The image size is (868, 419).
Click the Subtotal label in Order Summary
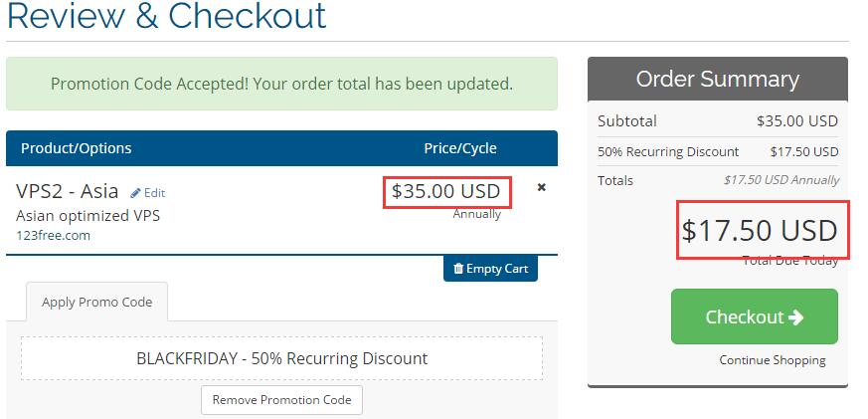point(626,121)
